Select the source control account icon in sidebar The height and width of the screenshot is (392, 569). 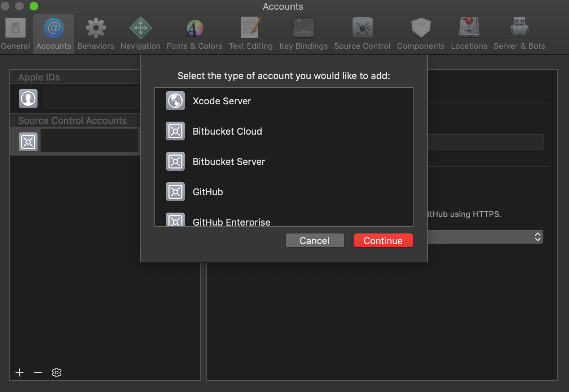pos(28,142)
